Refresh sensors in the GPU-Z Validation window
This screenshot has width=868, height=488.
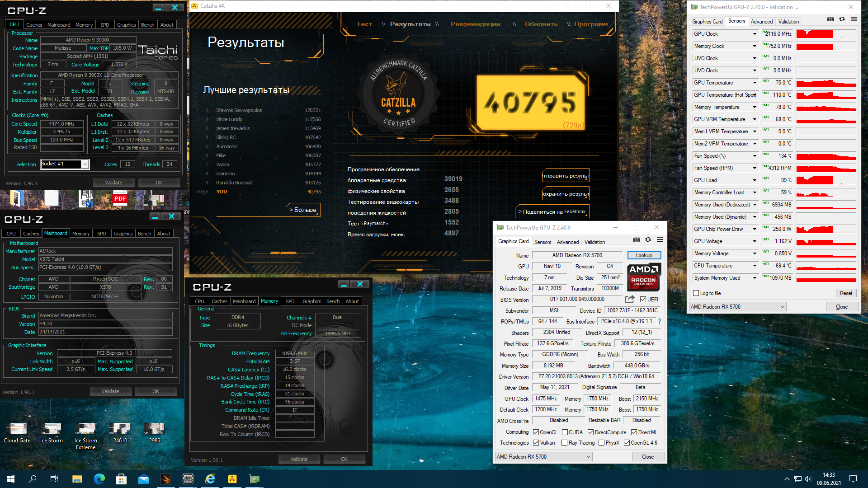pos(842,19)
